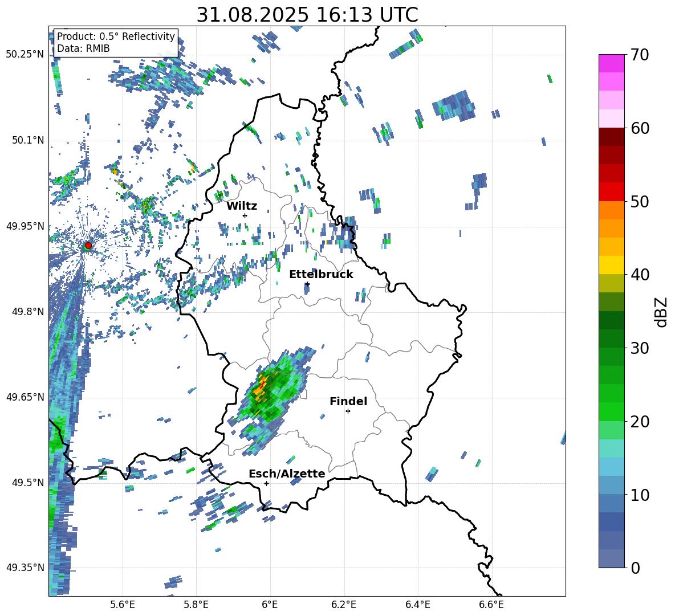Screen dimensions: 675x616
Task: Click the yellow colorbar segment at 40
Action: (x=611, y=265)
